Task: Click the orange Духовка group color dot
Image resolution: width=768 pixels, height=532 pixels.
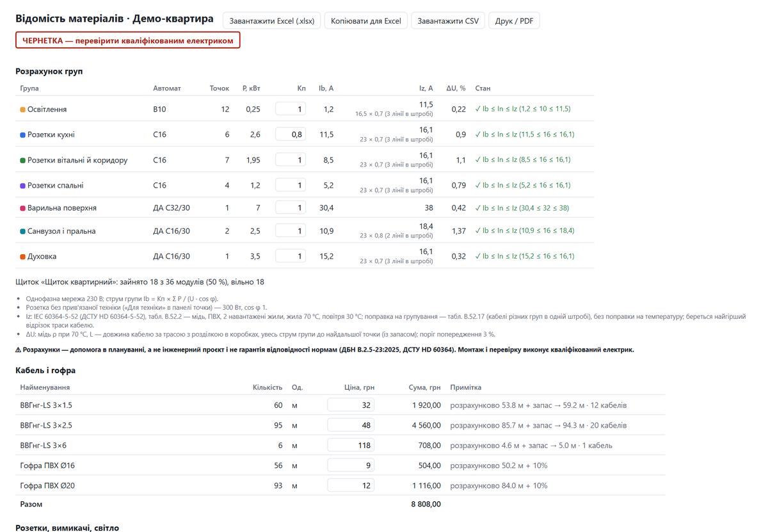Action: pyautogui.click(x=23, y=257)
